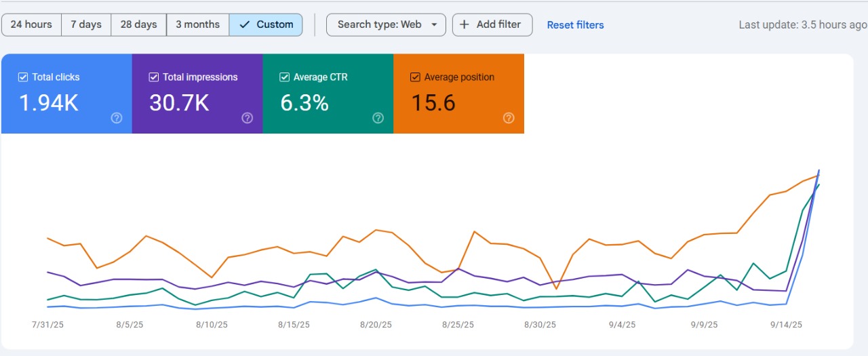Open the Search type: Web dropdown

click(380, 24)
